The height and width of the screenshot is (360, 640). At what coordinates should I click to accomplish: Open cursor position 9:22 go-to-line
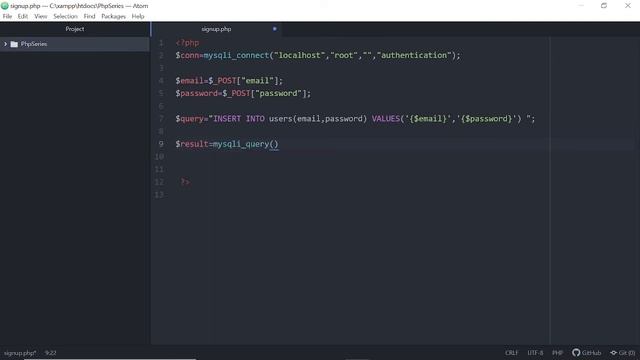tap(51, 353)
